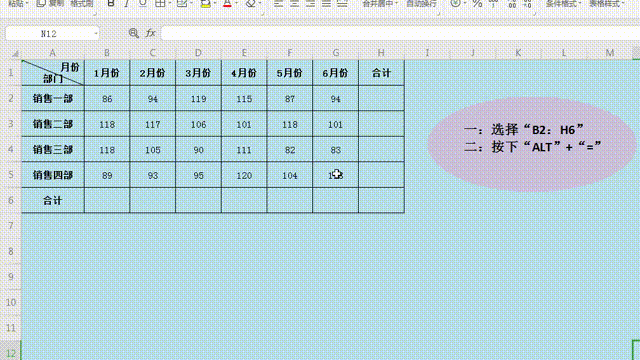Click the 自动换行 wrap text button
Image resolution: width=640 pixels, height=360 pixels.
(x=421, y=3)
